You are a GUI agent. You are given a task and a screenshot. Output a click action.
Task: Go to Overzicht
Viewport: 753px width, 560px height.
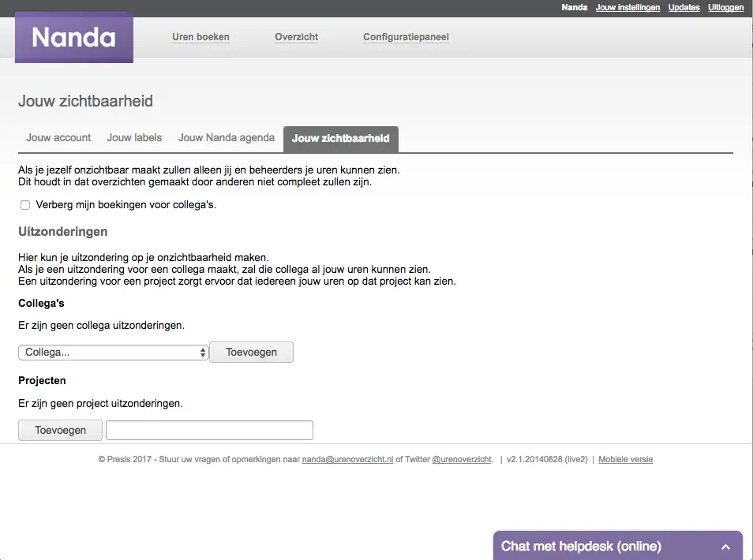296,37
